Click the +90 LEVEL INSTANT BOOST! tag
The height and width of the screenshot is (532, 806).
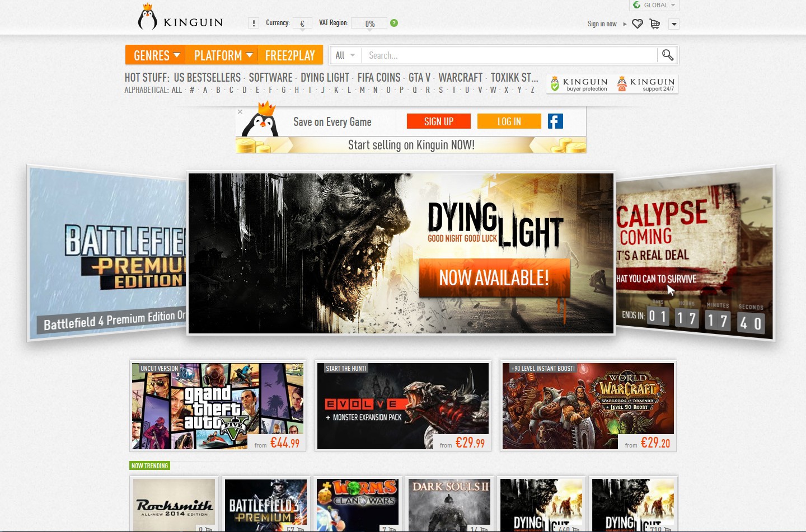click(543, 369)
